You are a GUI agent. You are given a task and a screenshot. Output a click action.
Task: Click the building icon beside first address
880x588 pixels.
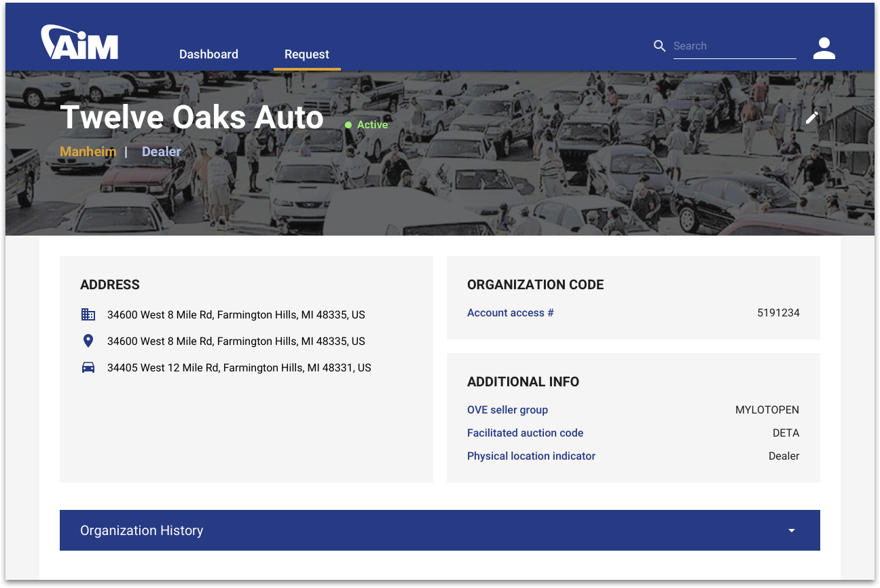pos(88,314)
